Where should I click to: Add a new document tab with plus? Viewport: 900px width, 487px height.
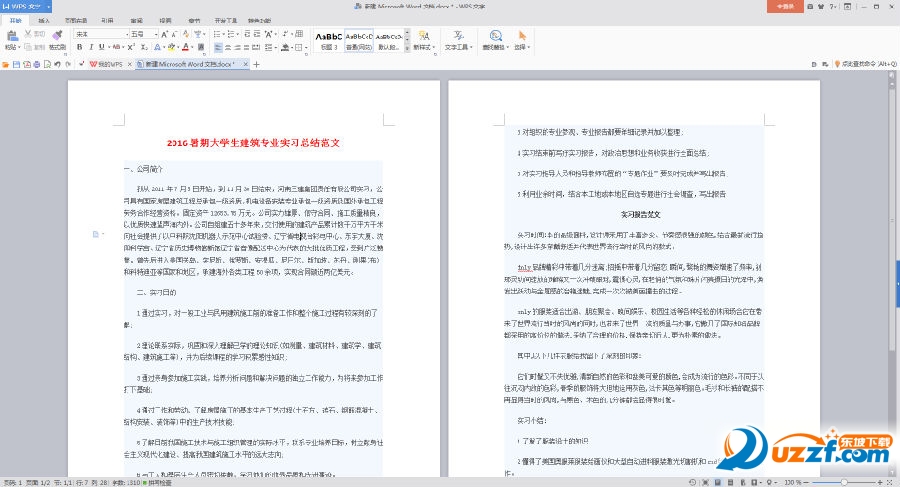256,64
